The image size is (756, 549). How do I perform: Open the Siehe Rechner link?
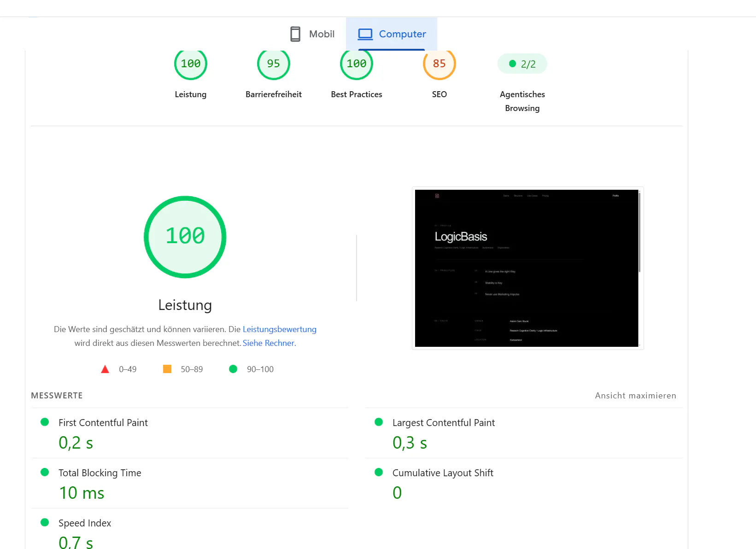click(269, 343)
